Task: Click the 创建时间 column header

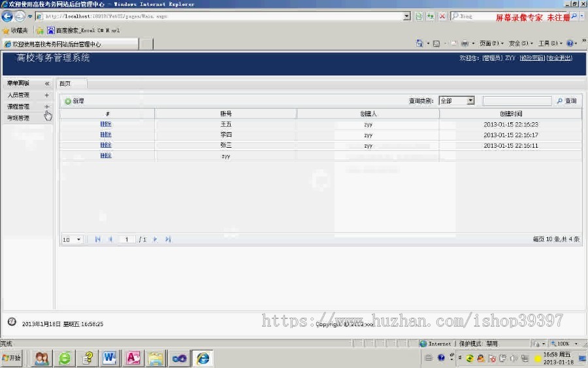Action: point(511,114)
